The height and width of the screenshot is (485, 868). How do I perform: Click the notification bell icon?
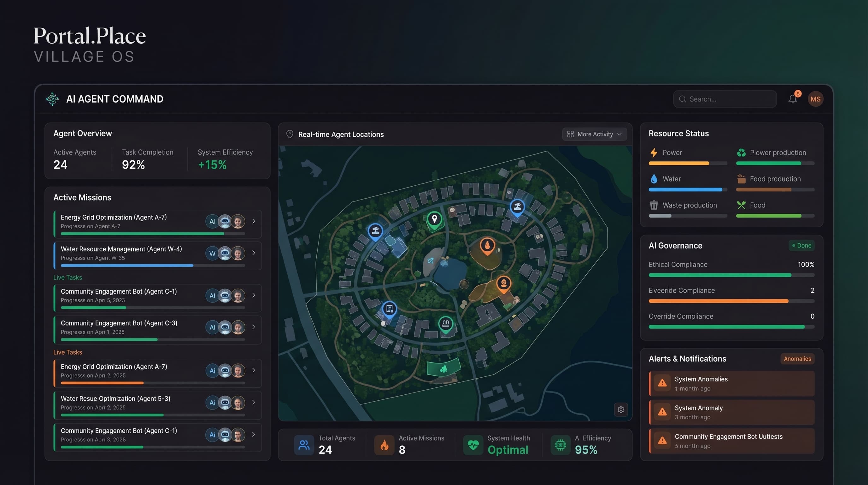point(792,99)
